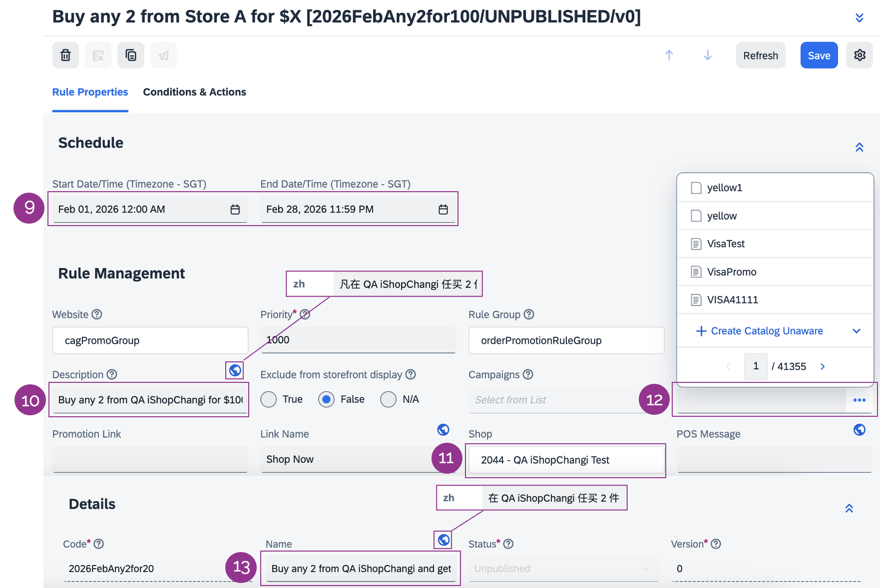Click the copy rule icon in toolbar
Screen dimensions: 880x588
(x=131, y=55)
